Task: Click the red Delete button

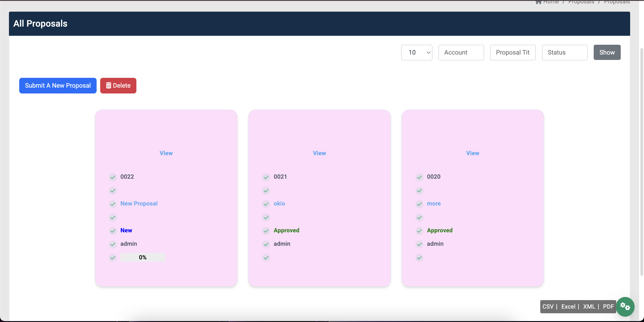Action: tap(118, 85)
